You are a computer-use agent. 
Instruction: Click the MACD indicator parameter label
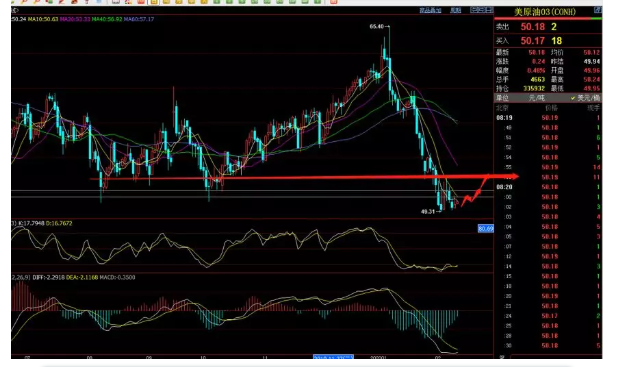[x=20, y=277]
